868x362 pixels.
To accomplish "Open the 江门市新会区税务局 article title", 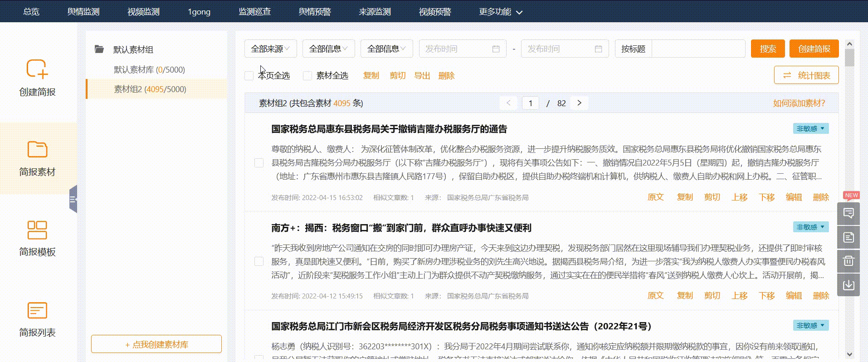I will pyautogui.click(x=462, y=326).
